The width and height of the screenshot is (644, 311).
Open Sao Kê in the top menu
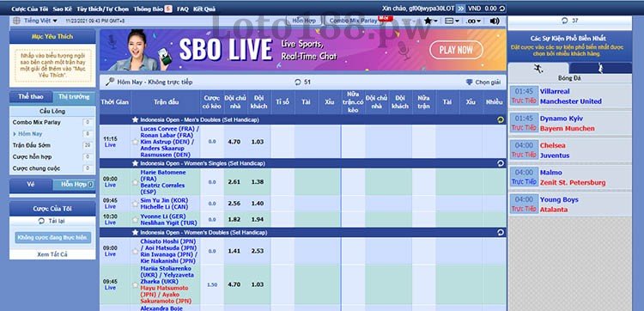(x=63, y=9)
